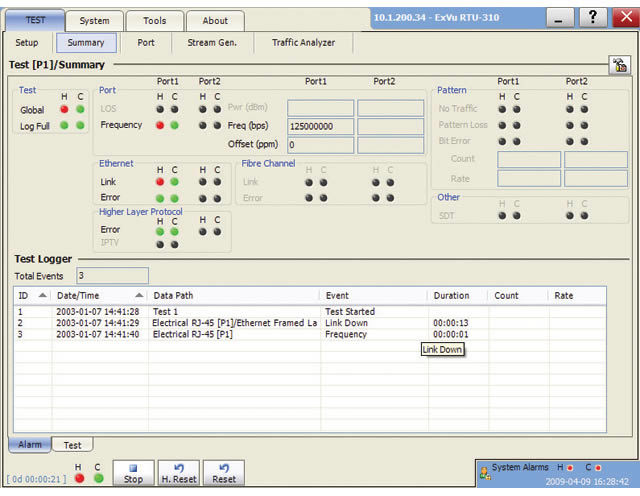Screen dimensions: 640x496
Task: Click the red history status LED at bottom
Action: (80, 478)
